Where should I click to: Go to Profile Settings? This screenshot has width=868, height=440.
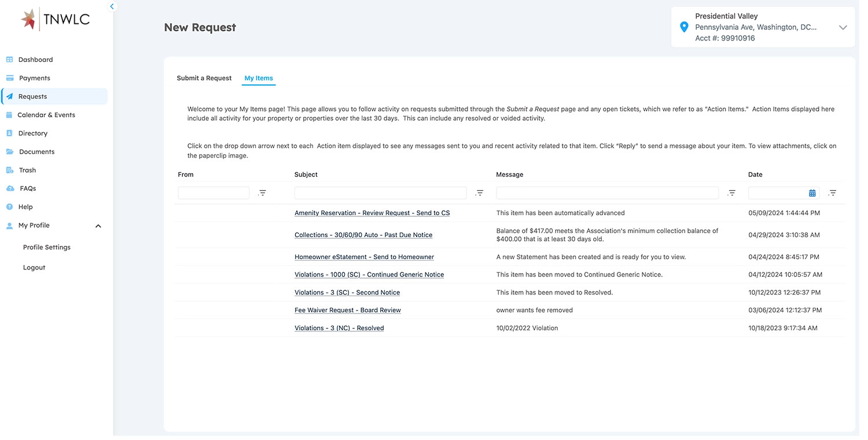coord(47,247)
